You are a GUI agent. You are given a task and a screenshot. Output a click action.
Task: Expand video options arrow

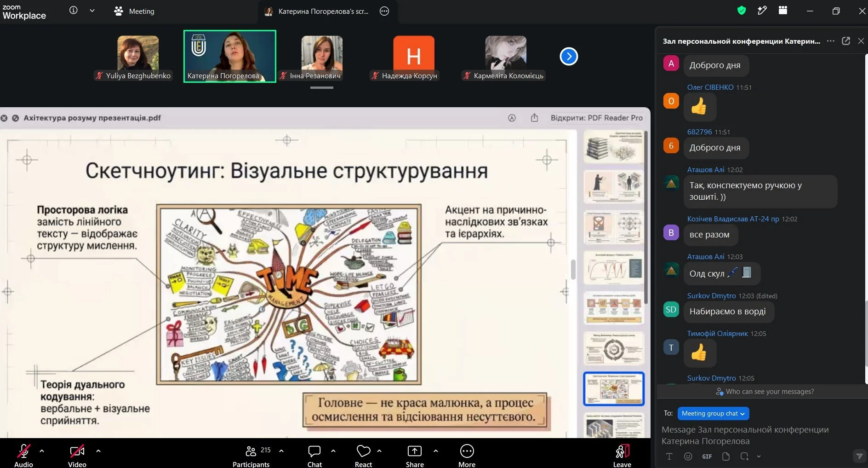click(x=98, y=451)
